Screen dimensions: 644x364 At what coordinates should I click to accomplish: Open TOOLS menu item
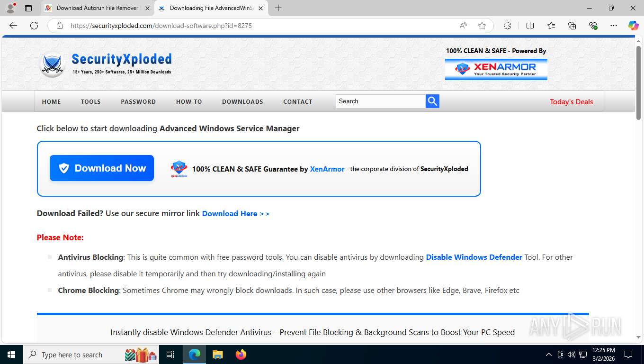tap(90, 101)
